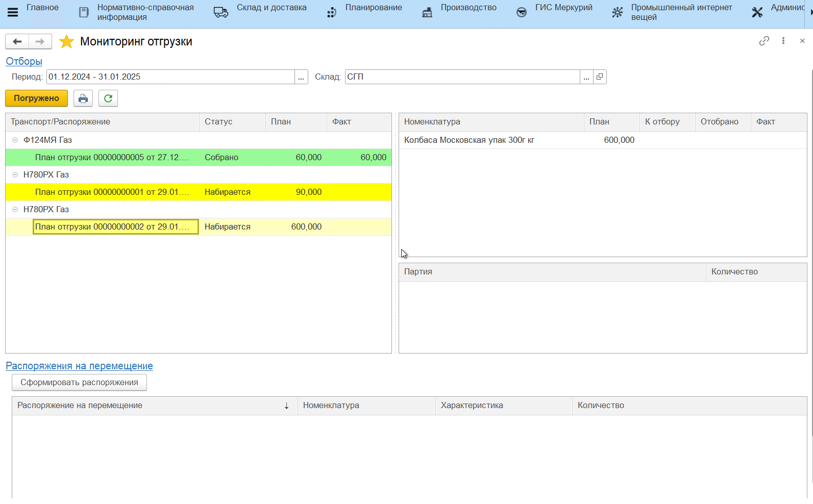Copy link with chain icon
813x504 pixels.
click(x=764, y=41)
